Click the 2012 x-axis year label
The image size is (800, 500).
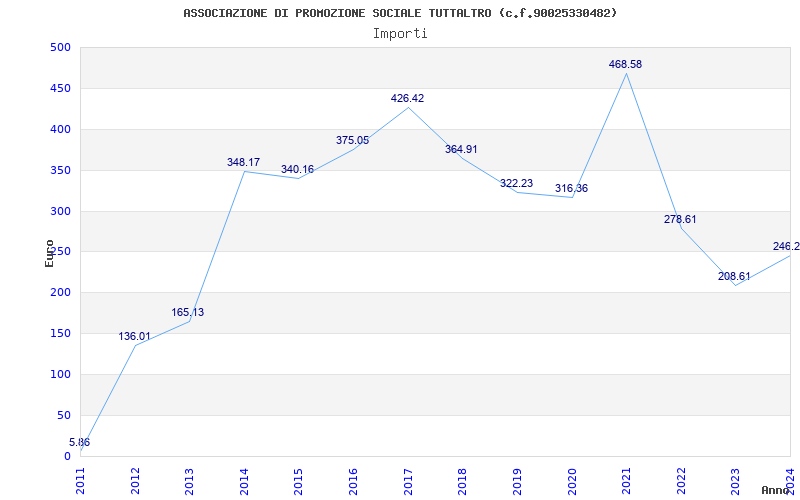[x=135, y=482]
